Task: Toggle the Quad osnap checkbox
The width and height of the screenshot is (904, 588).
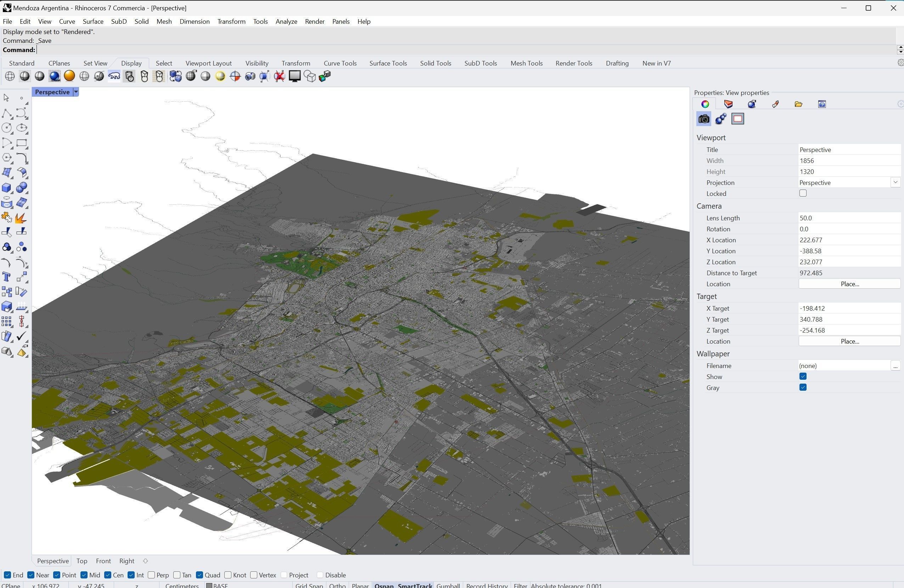Action: [200, 575]
